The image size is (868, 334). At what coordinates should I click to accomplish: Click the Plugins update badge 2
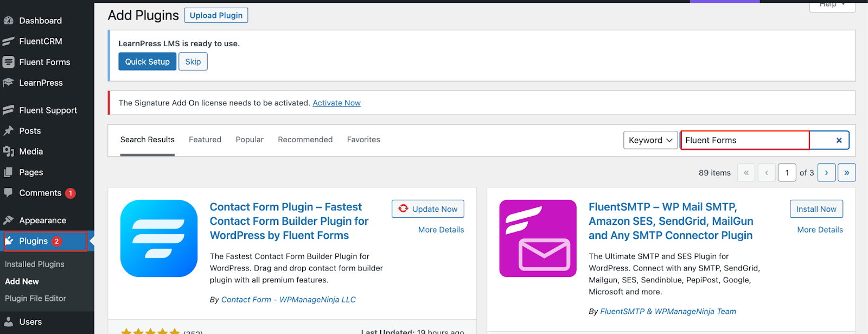click(x=57, y=241)
